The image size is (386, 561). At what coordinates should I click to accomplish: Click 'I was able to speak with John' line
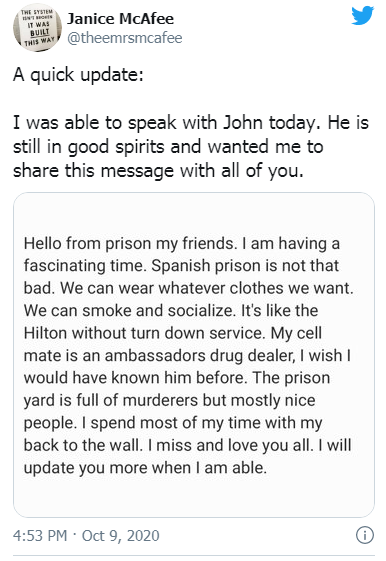click(x=191, y=123)
